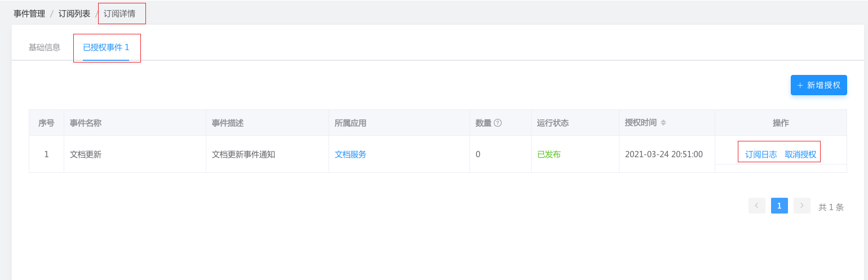Viewport: 868px width, 280px height.
Task: Click the 2021-03-24 20:51:00 timestamp cell
Action: (x=664, y=154)
